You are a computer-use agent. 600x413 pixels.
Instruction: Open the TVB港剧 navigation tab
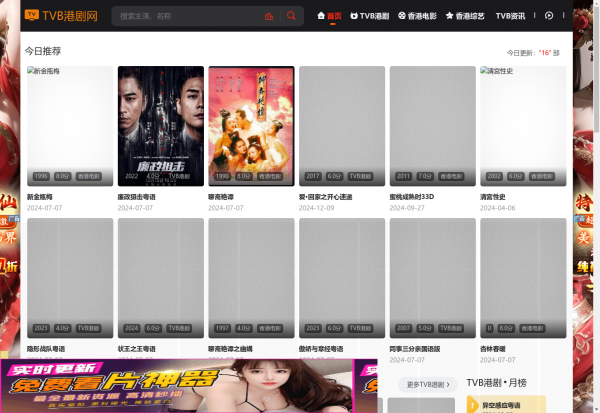pos(369,16)
